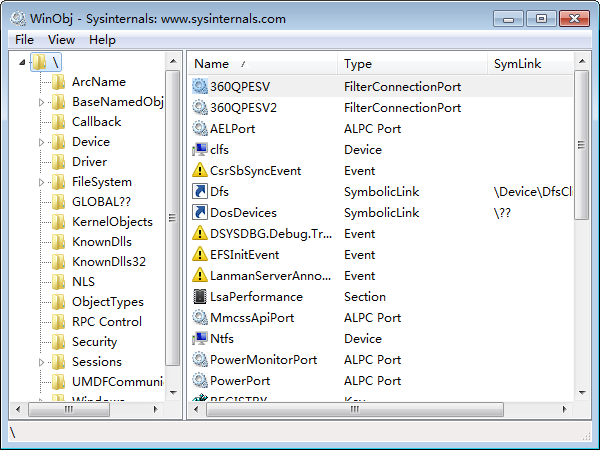Click the \?? symlink value
Screen dimensions: 600x450
502,213
